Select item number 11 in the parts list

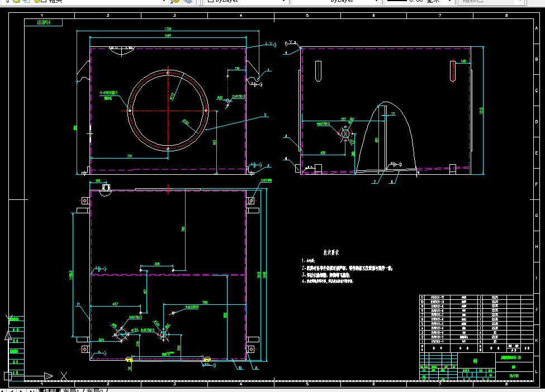coord(422,298)
